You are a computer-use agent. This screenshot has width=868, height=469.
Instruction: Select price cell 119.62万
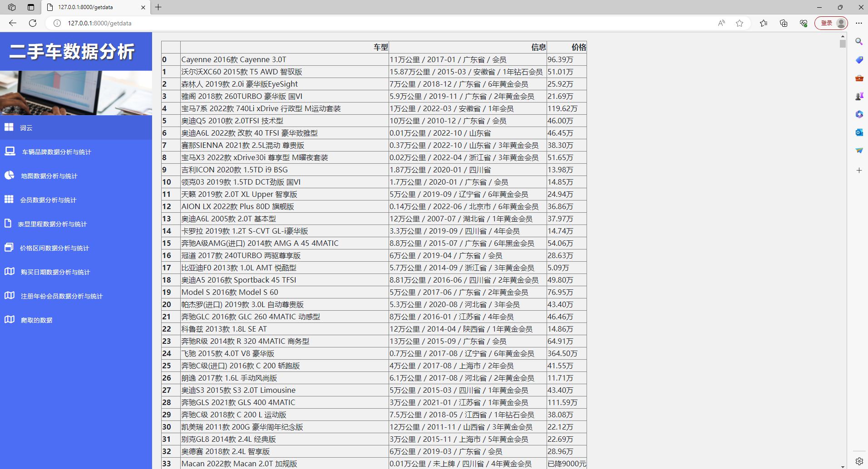(x=567, y=108)
